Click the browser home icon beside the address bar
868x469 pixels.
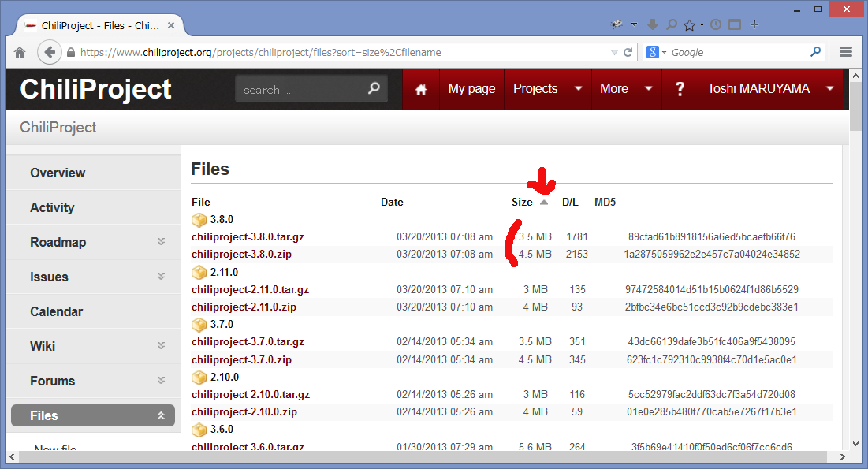click(x=20, y=53)
